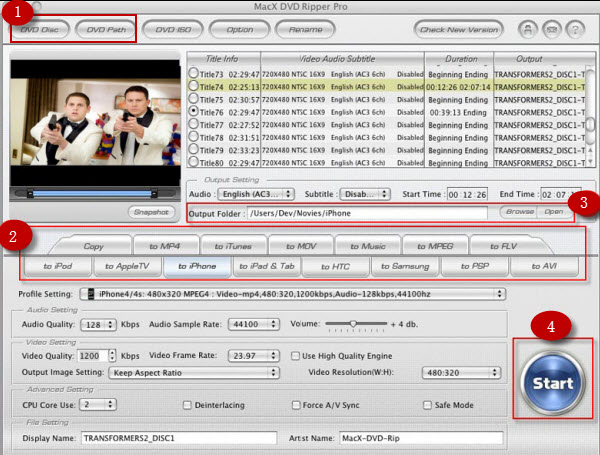The width and height of the screenshot is (600, 455).
Task: Select the to AVI tab
Action: [x=544, y=266]
